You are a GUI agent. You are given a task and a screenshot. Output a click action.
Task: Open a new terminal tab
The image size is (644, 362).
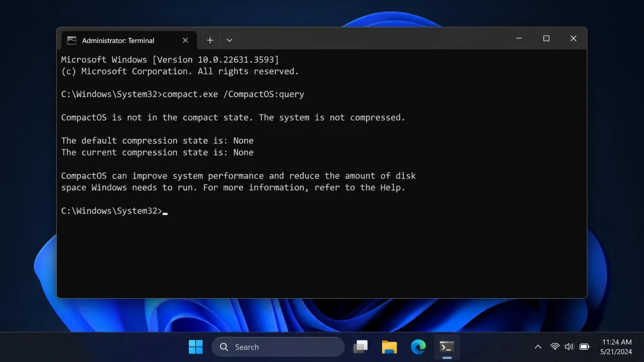(210, 40)
